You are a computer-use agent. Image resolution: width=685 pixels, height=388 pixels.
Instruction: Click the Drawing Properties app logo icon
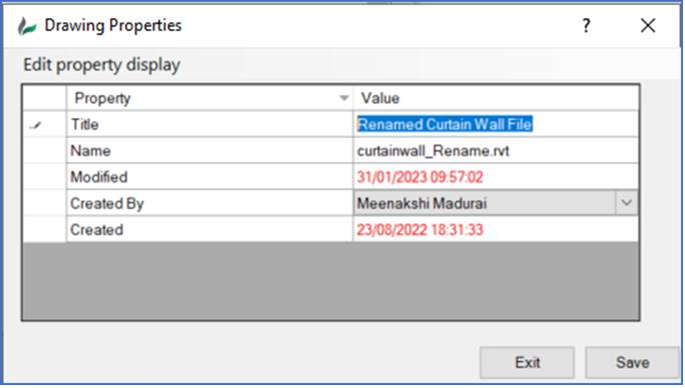26,26
